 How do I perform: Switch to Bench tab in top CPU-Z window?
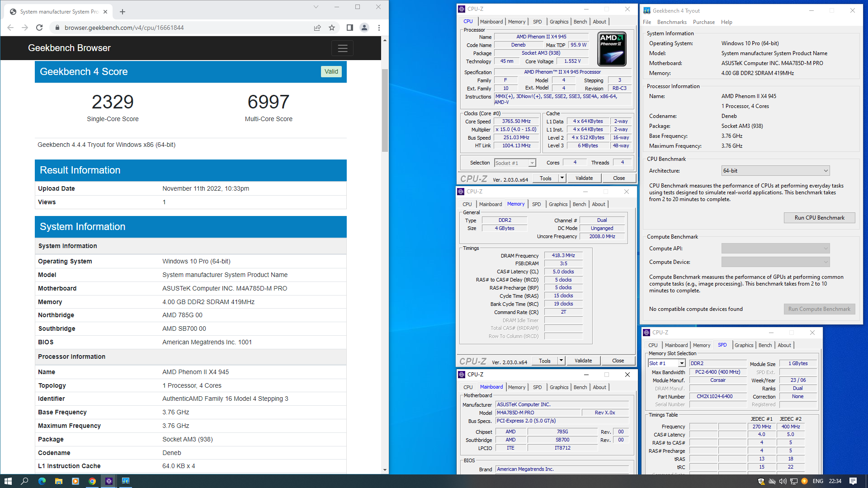[x=580, y=22]
